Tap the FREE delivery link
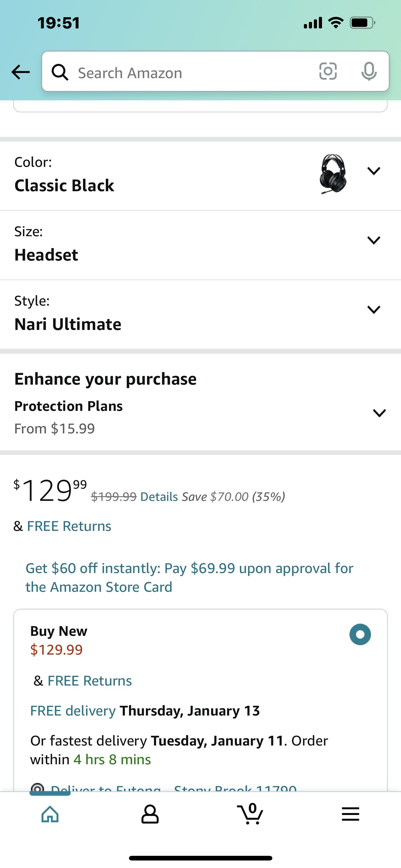Image resolution: width=401 pixels, height=868 pixels. [x=73, y=711]
